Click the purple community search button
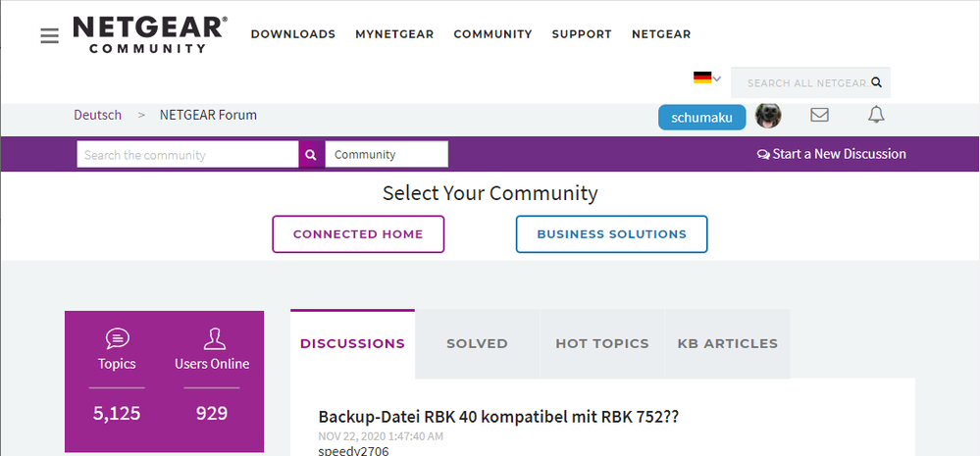 coord(311,155)
